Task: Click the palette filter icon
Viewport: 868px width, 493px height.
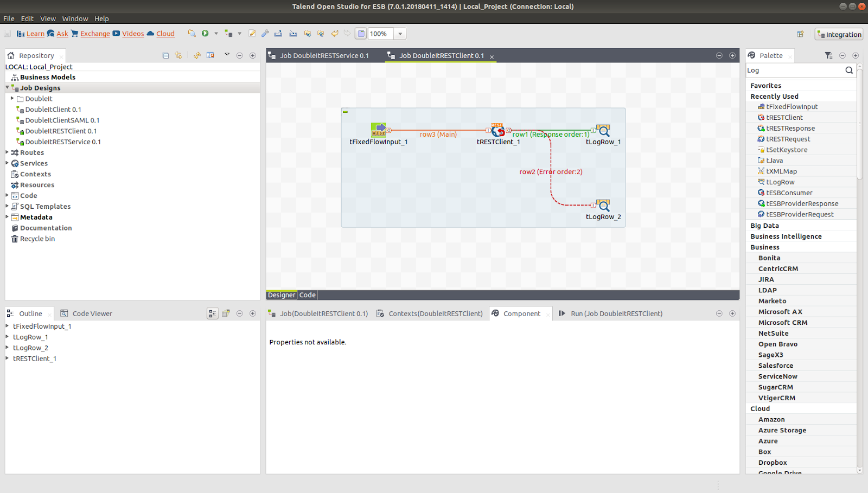Action: tap(828, 55)
